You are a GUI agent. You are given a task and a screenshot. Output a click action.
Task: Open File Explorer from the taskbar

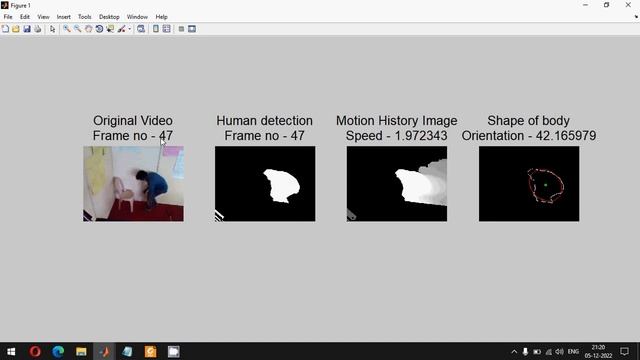pos(81,351)
